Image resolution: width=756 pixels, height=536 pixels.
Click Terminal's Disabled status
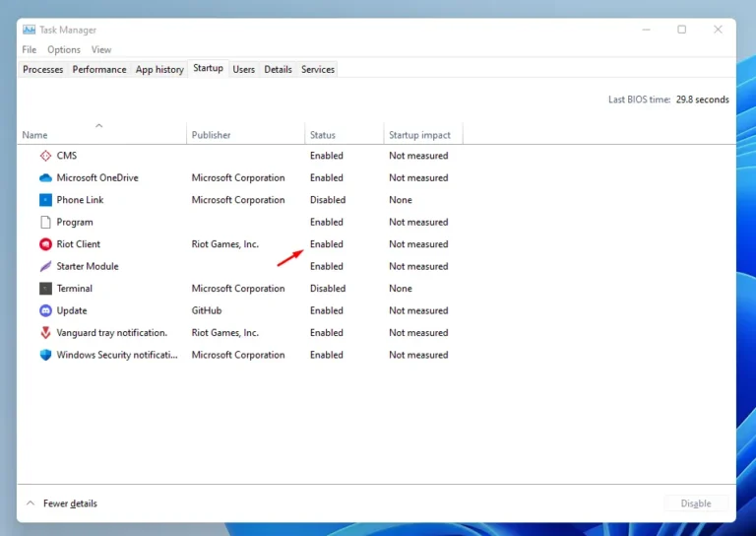coord(328,289)
